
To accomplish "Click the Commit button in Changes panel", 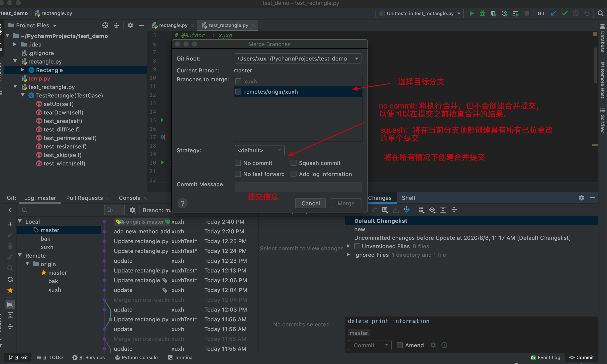I will 365,345.
